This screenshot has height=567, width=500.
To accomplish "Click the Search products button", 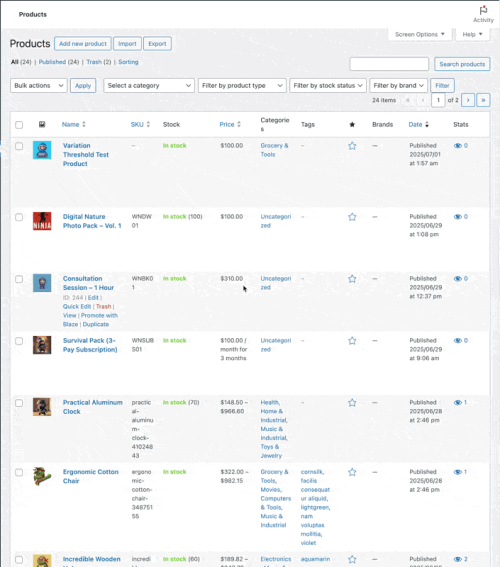I will point(462,64).
